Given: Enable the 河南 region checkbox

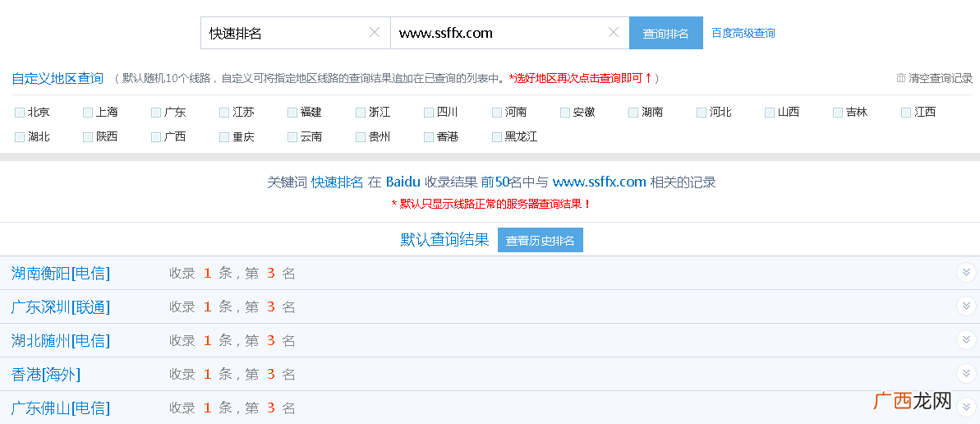Looking at the screenshot, I should click(x=496, y=113).
